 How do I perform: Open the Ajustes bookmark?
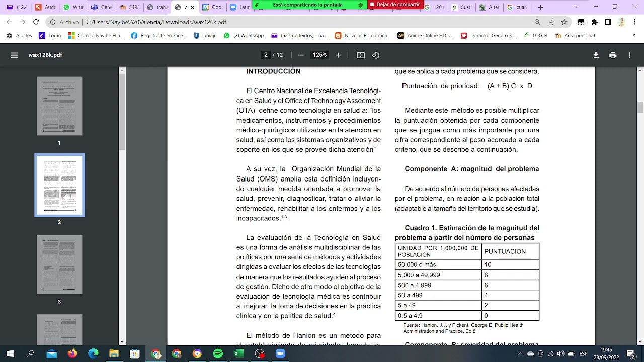click(19, 36)
